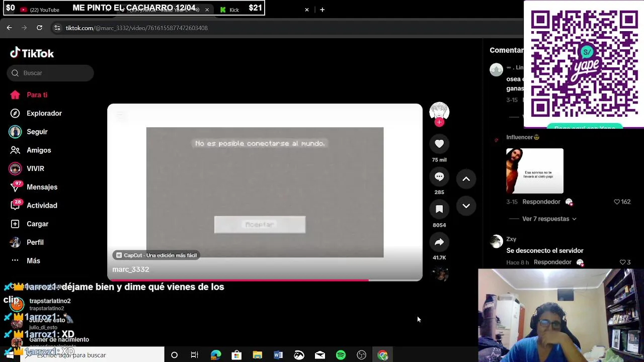Like Zxy's comment heart
The width and height of the screenshot is (644, 362).
(622, 262)
